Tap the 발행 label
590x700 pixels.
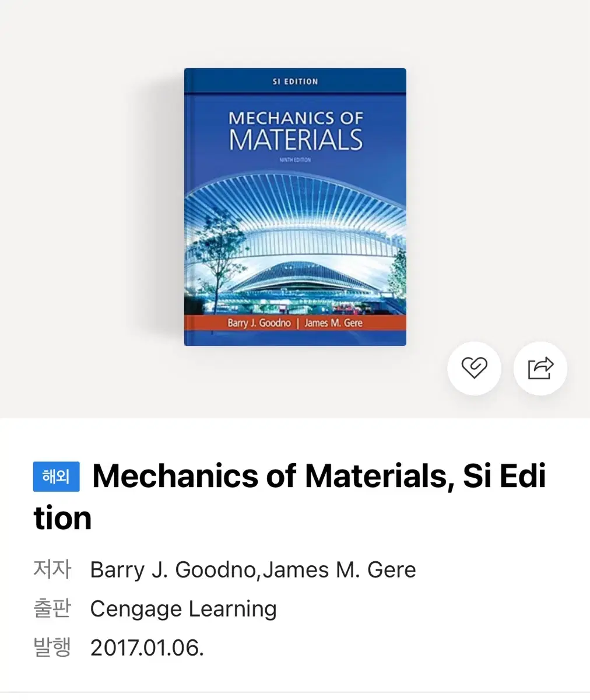click(x=52, y=647)
